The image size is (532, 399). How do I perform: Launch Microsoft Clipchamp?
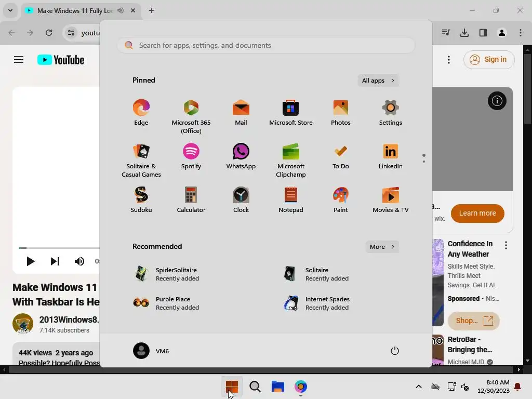[x=291, y=161]
